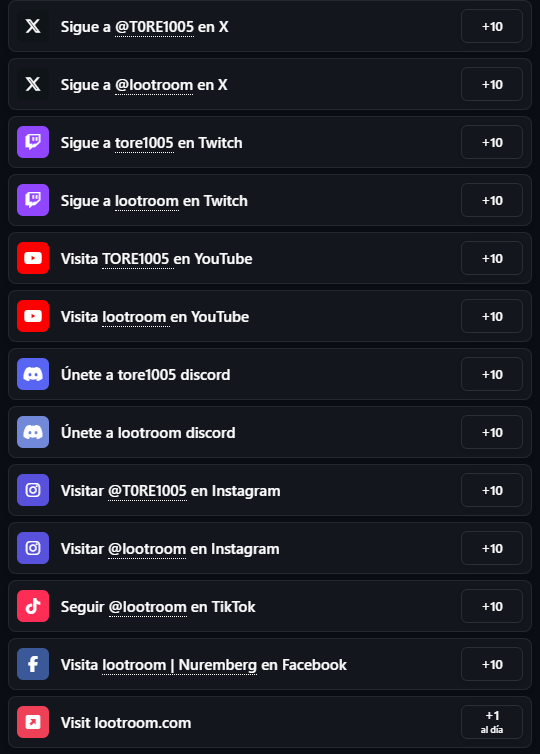Claim +10 for following tore1005 on Twitch

492,142
